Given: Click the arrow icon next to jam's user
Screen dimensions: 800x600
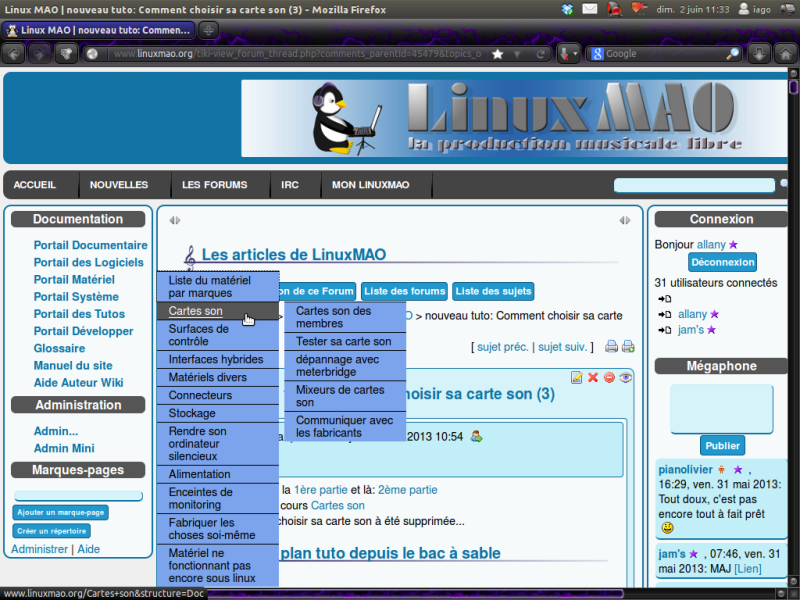Looking at the screenshot, I should tap(664, 330).
